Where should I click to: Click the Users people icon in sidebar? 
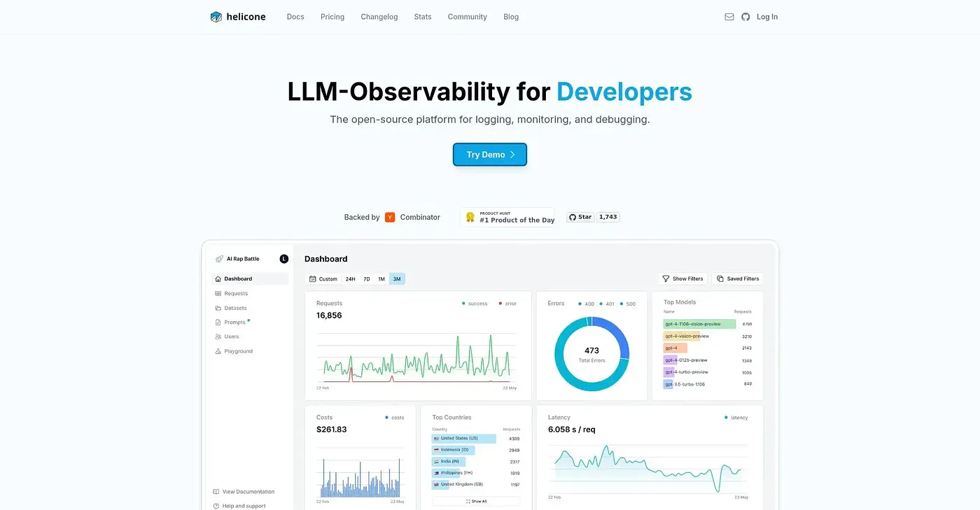(x=218, y=337)
